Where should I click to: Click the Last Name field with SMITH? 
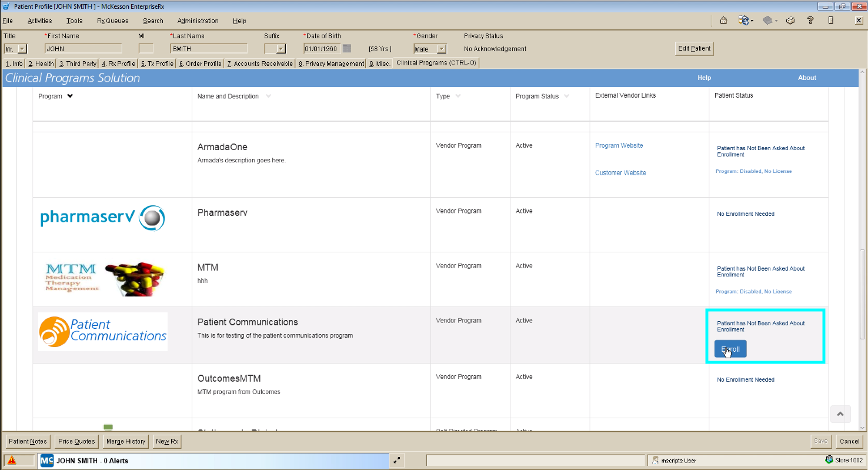coord(209,49)
